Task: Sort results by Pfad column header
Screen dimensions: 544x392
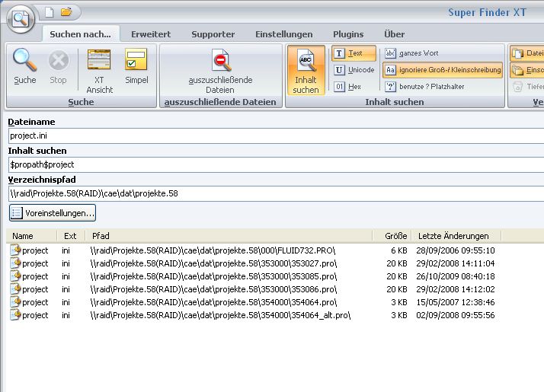Action: point(229,236)
